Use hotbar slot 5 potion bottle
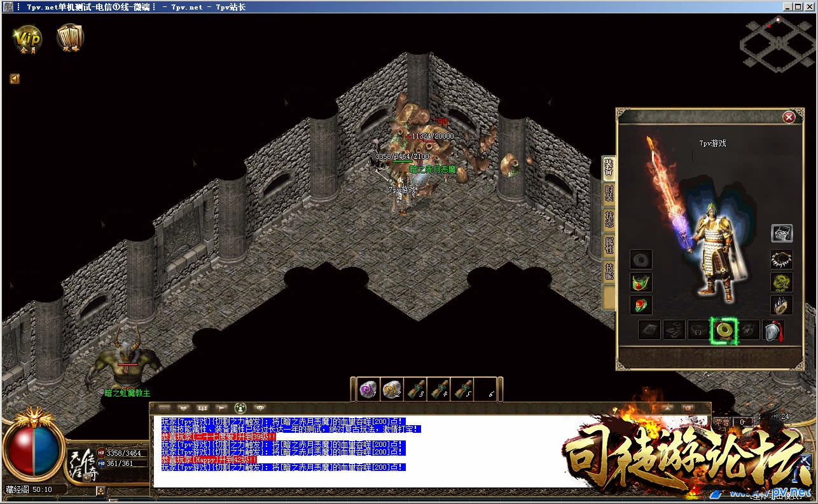 pos(462,389)
